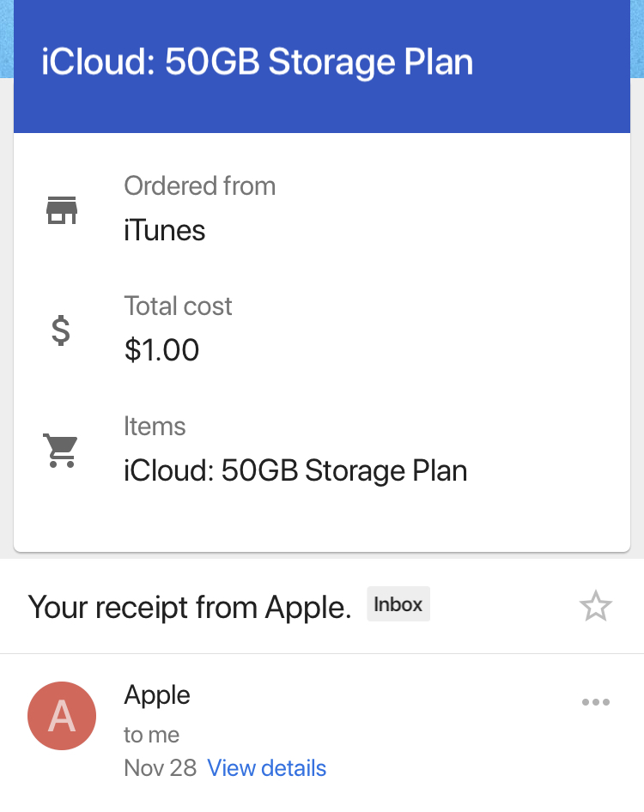
Task: Tap the Inbox label chip
Action: pos(398,604)
